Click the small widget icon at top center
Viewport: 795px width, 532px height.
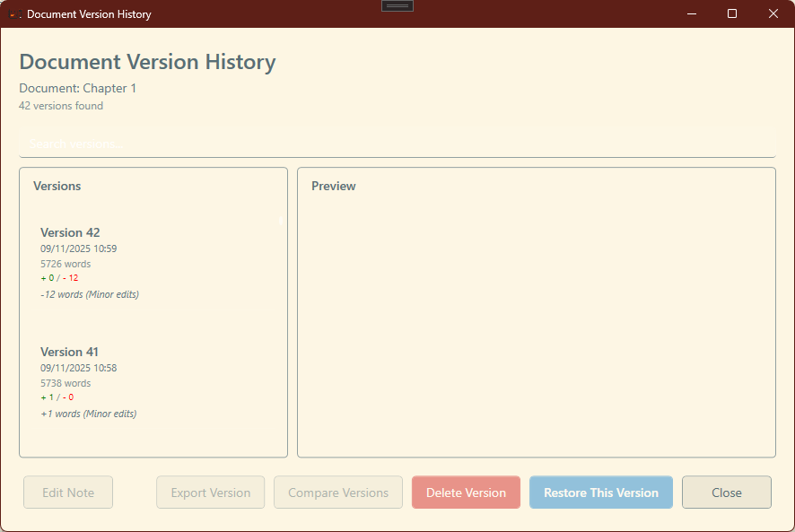pyautogui.click(x=397, y=5)
